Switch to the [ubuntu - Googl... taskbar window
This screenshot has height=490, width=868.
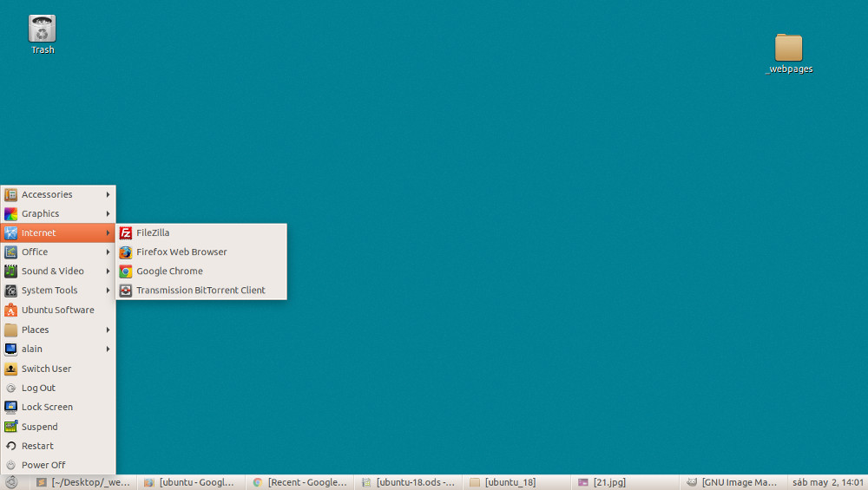(190, 482)
